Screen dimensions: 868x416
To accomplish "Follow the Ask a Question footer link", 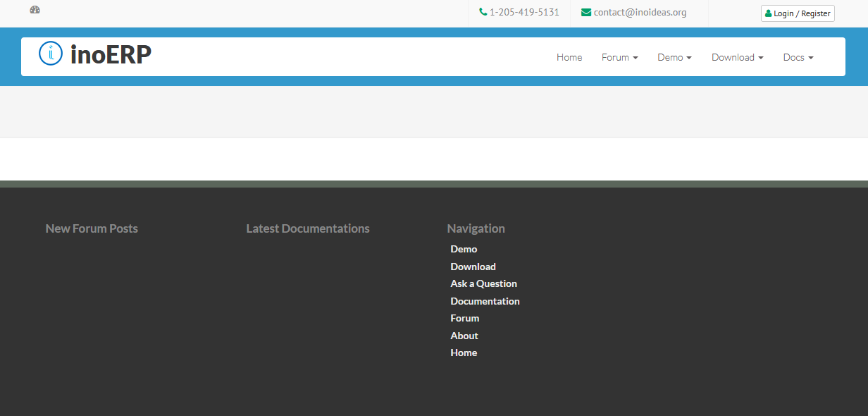I will [483, 283].
